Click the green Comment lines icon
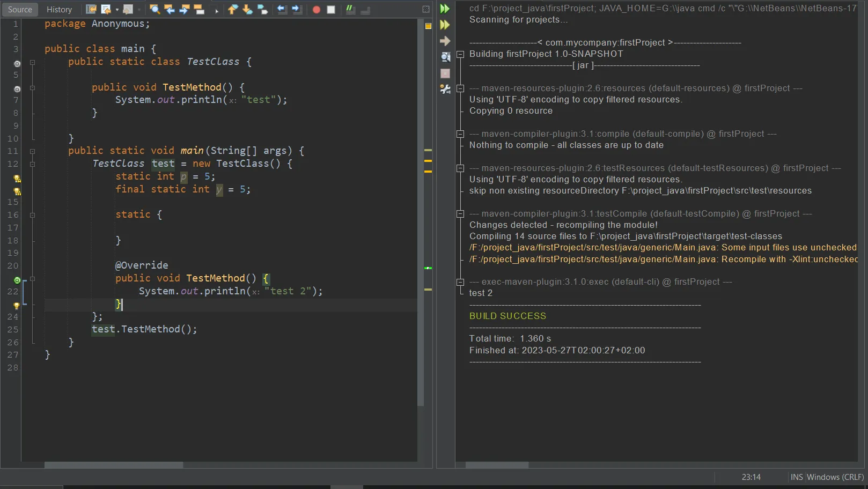The image size is (868, 489). (350, 10)
